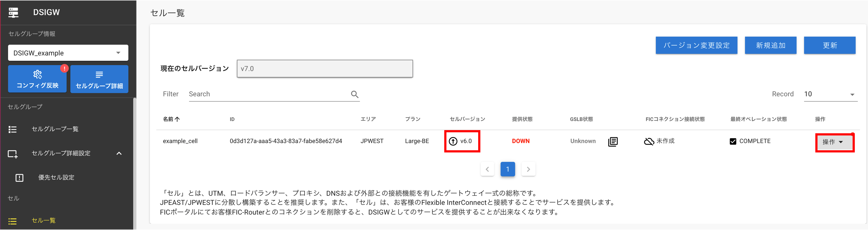Screen dimensions: 868x230
Task: Click the 新規追加 button
Action: tap(770, 45)
